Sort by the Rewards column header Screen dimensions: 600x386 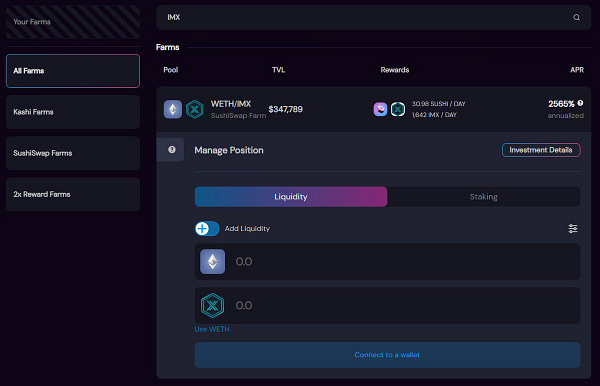[395, 70]
